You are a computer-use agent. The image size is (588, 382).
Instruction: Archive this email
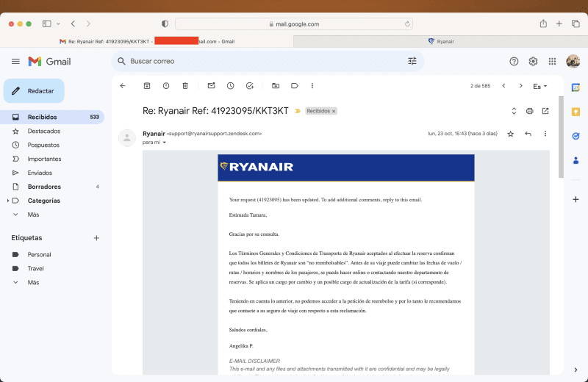coord(147,86)
